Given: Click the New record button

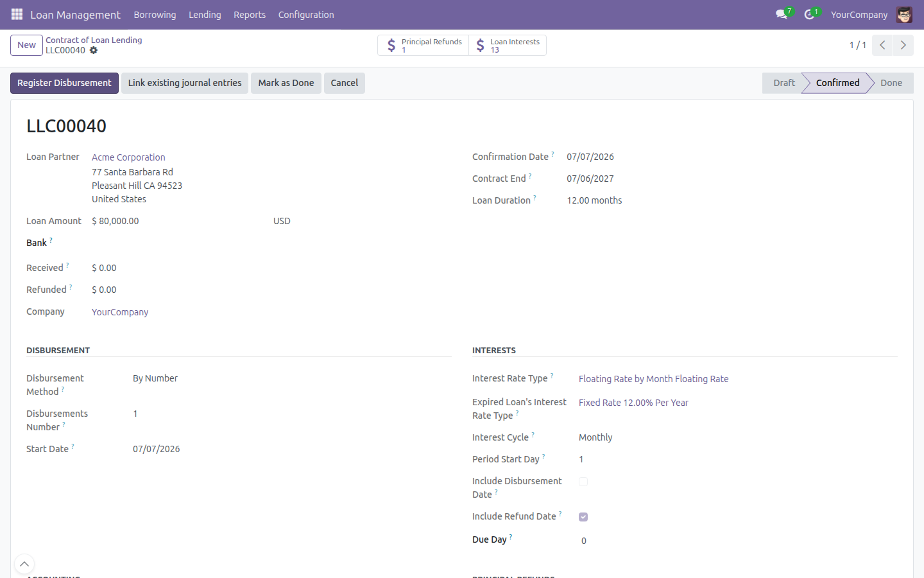Looking at the screenshot, I should [x=26, y=45].
